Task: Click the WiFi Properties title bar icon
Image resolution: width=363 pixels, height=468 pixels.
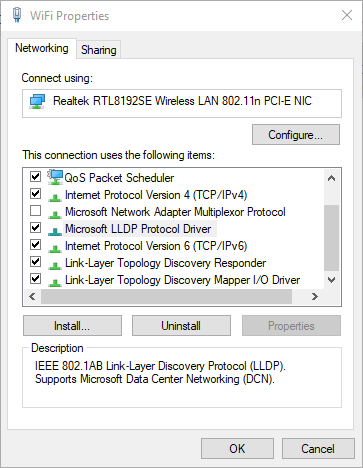Action: click(17, 15)
